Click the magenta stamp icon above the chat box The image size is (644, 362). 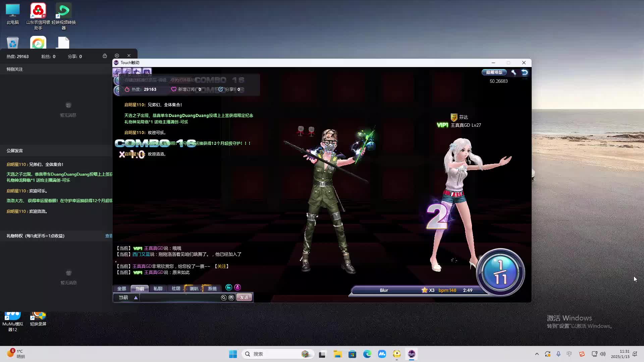[x=237, y=287]
